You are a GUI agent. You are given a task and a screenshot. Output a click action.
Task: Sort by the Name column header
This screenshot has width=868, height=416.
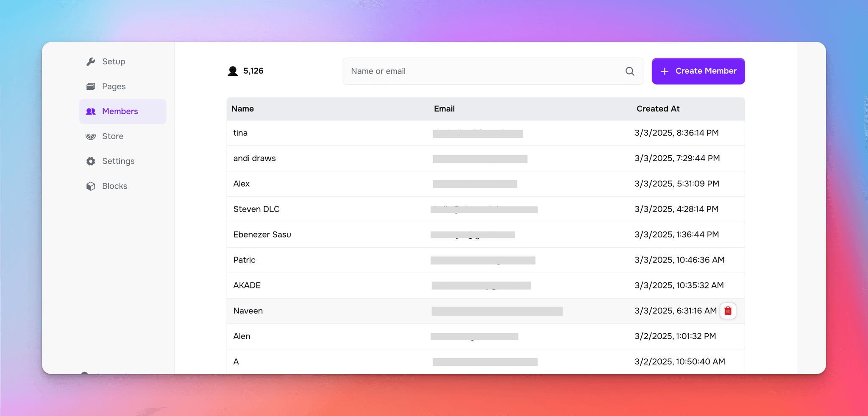(242, 109)
